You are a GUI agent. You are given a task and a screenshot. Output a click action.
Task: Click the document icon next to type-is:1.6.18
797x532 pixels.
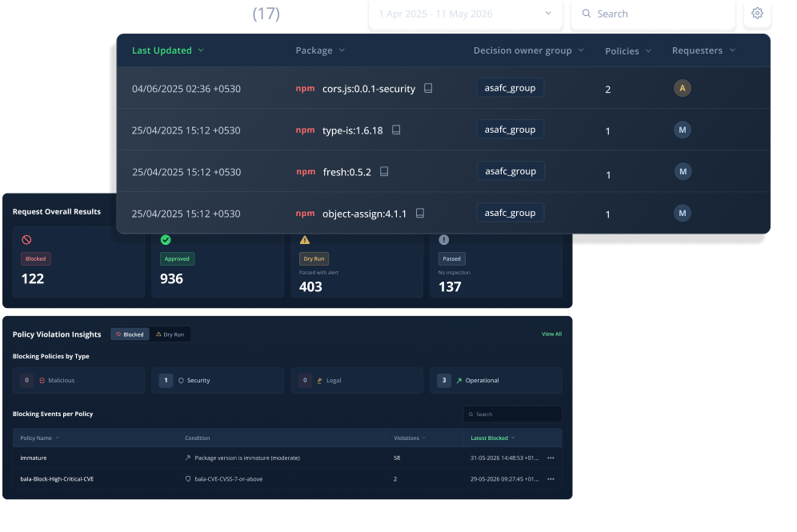click(x=396, y=130)
